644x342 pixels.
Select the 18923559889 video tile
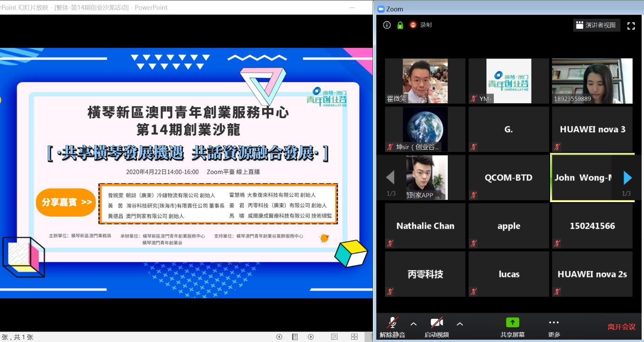(x=592, y=81)
